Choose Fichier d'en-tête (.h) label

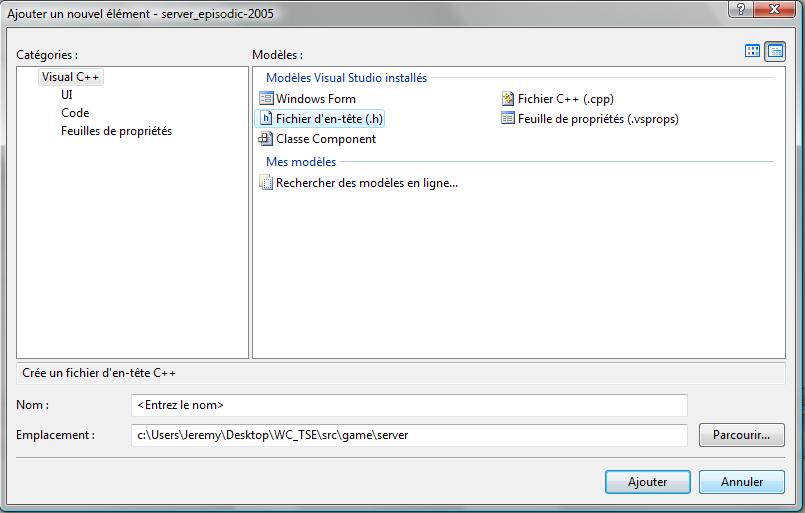coord(329,119)
